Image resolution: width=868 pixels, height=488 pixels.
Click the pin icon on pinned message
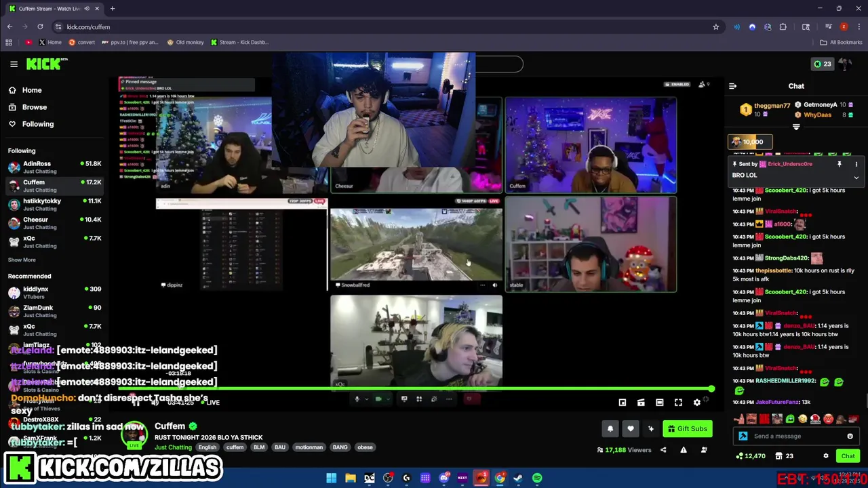click(839, 164)
